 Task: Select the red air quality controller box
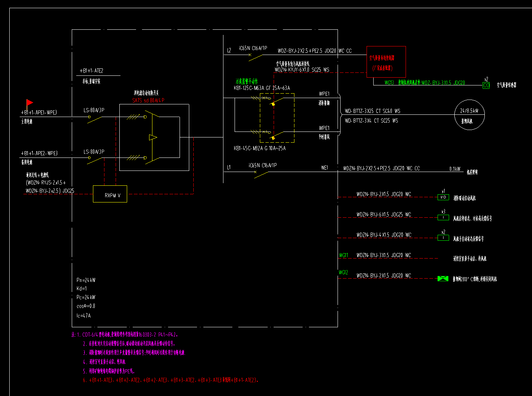(386, 62)
